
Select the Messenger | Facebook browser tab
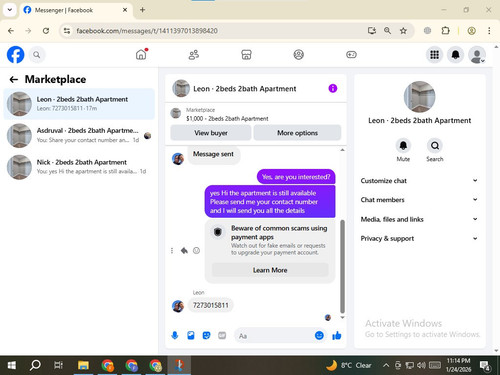tap(76, 10)
